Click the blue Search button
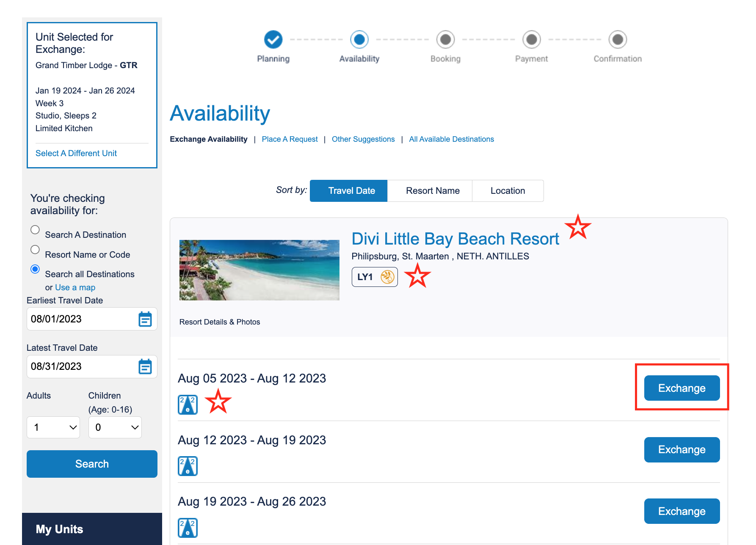 92,464
